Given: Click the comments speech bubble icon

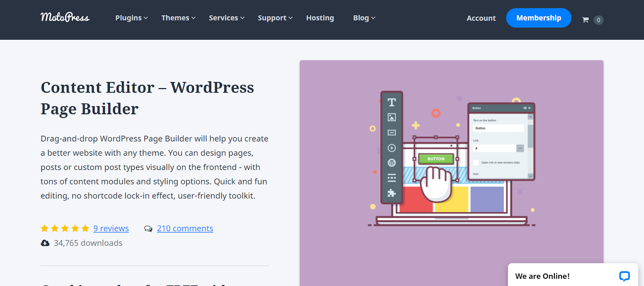Looking at the screenshot, I should pyautogui.click(x=148, y=228).
